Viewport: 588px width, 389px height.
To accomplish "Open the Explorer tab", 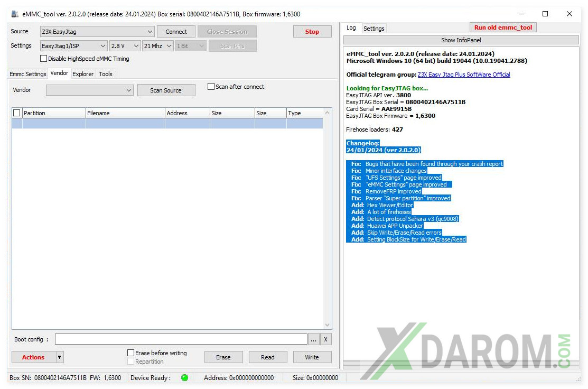I will (83, 74).
